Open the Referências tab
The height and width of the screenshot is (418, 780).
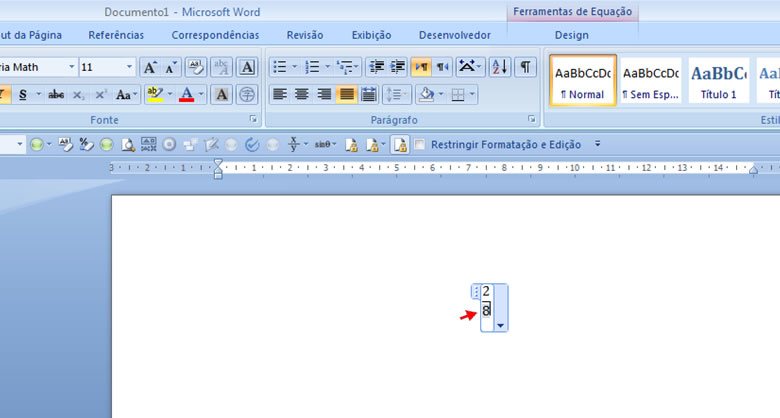(116, 35)
